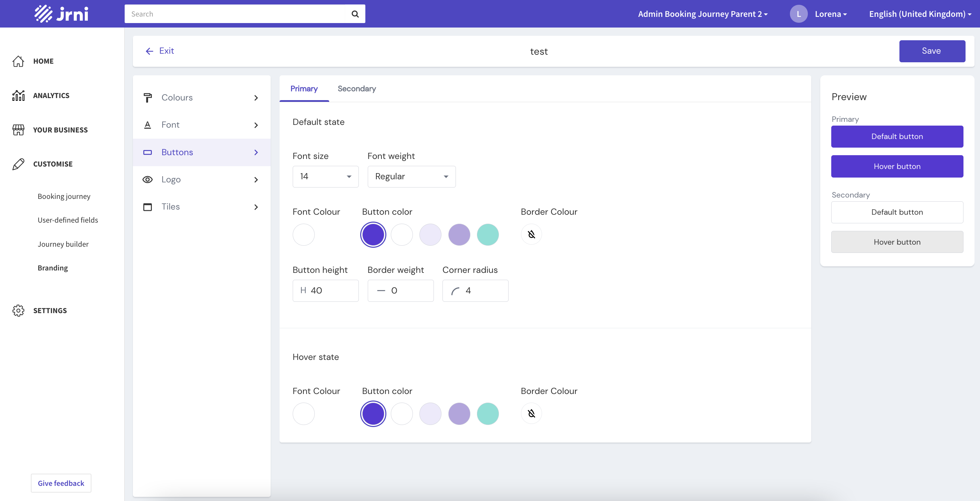Image resolution: width=980 pixels, height=501 pixels.
Task: Open the Booking journey link
Action: click(x=64, y=196)
